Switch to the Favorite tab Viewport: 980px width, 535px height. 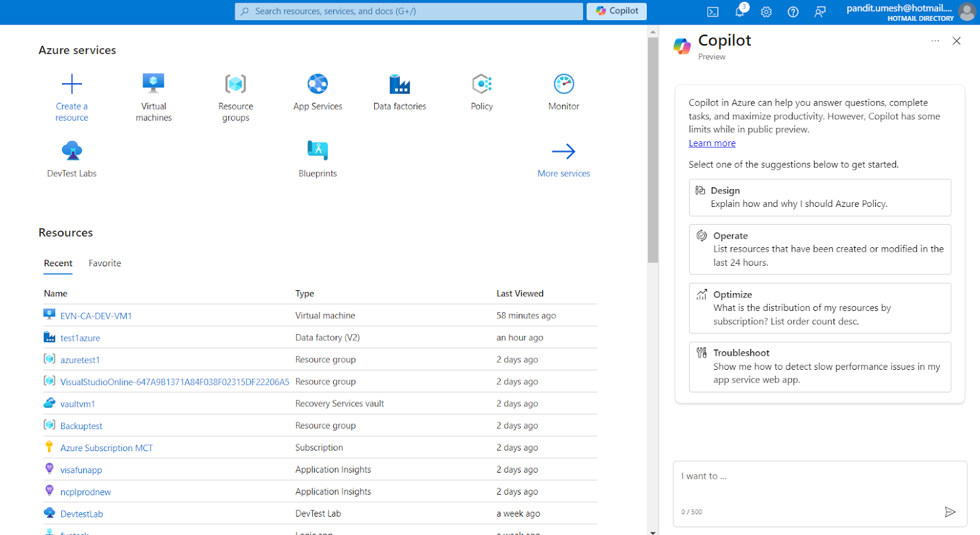point(105,263)
